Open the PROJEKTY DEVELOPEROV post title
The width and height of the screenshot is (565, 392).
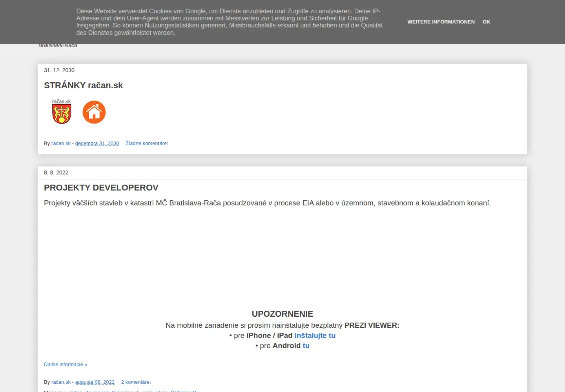101,188
